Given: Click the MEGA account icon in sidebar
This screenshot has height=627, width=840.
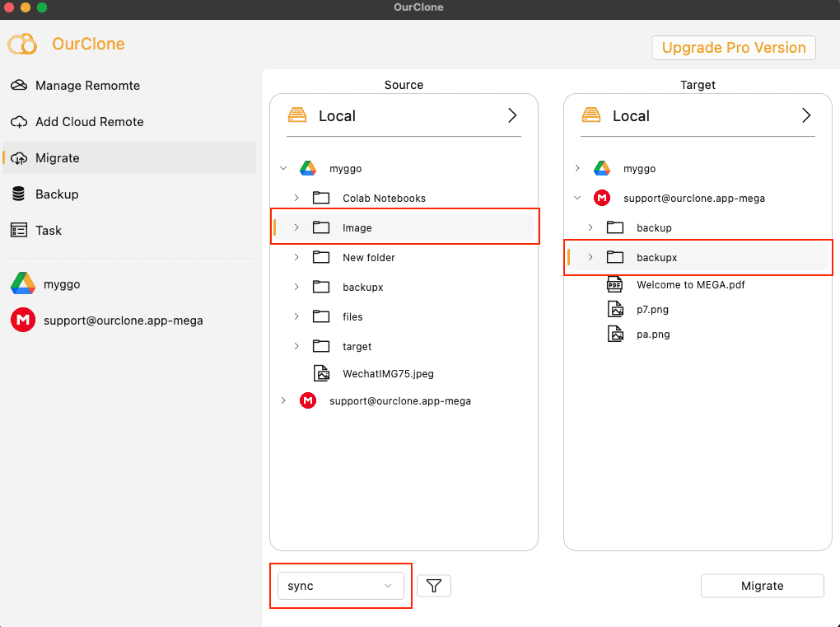Looking at the screenshot, I should click(22, 321).
